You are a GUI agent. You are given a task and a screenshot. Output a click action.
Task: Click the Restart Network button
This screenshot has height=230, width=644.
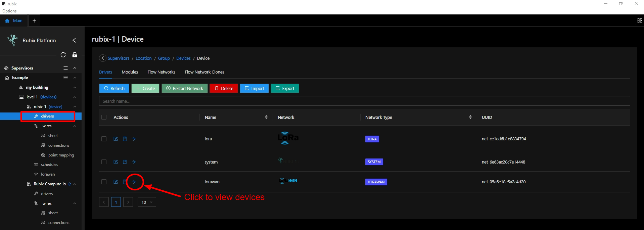click(x=185, y=88)
